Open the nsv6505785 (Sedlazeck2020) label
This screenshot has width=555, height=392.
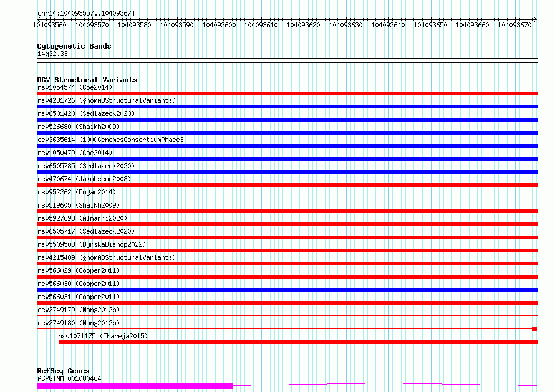point(86,166)
